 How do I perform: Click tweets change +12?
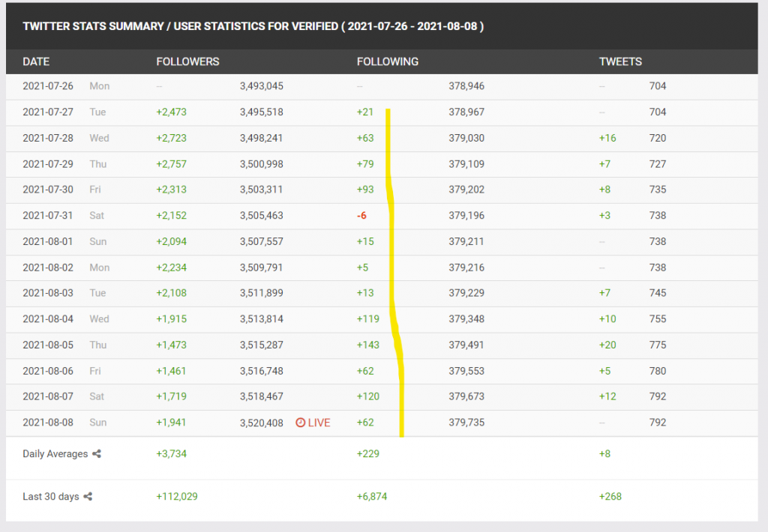coord(607,396)
